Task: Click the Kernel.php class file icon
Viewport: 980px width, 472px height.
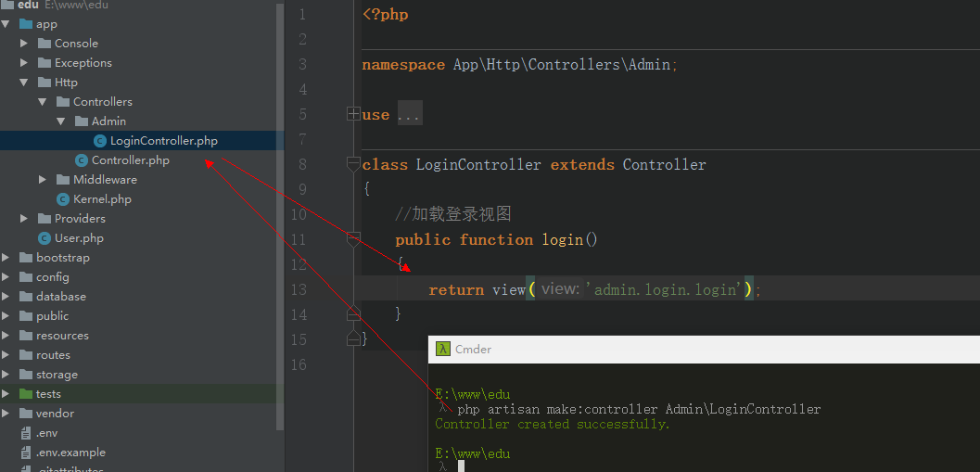Action: pos(62,199)
